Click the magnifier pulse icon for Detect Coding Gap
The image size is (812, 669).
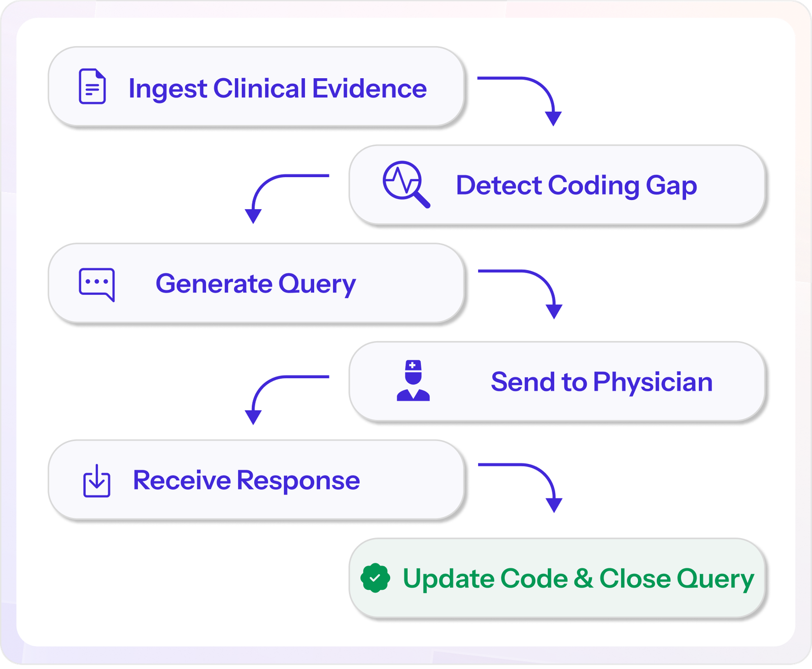pyautogui.click(x=406, y=184)
